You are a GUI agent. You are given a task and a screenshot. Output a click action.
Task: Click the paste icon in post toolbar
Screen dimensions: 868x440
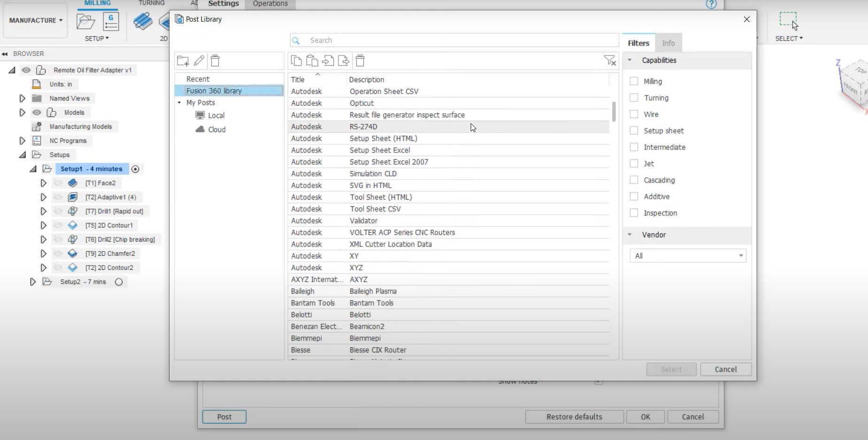[312, 61]
